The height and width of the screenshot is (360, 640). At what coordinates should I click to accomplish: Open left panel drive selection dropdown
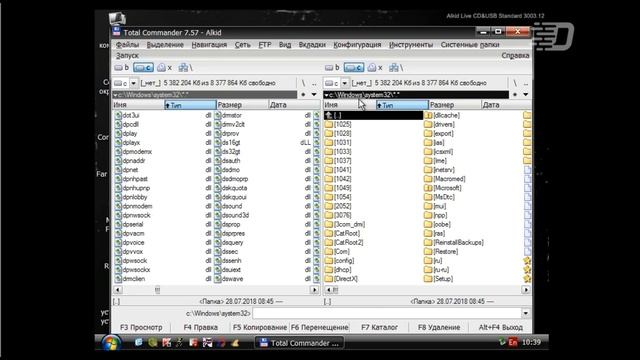tap(133, 83)
